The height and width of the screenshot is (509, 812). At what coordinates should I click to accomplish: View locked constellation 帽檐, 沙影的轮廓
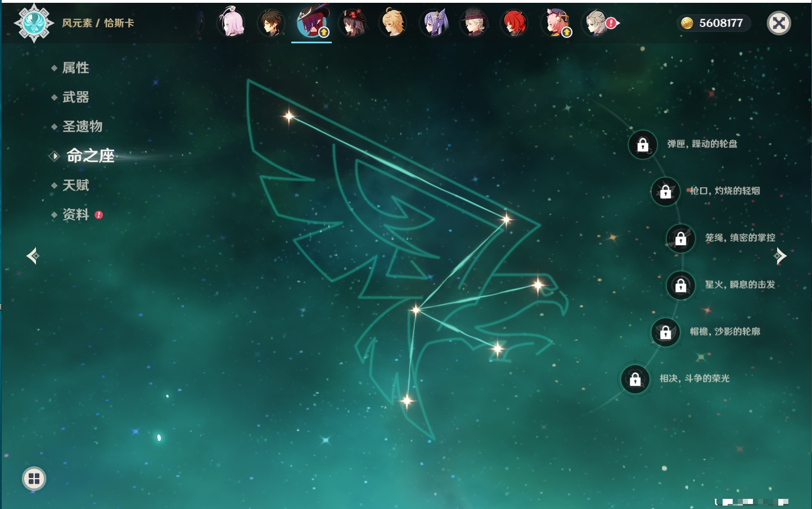665,332
